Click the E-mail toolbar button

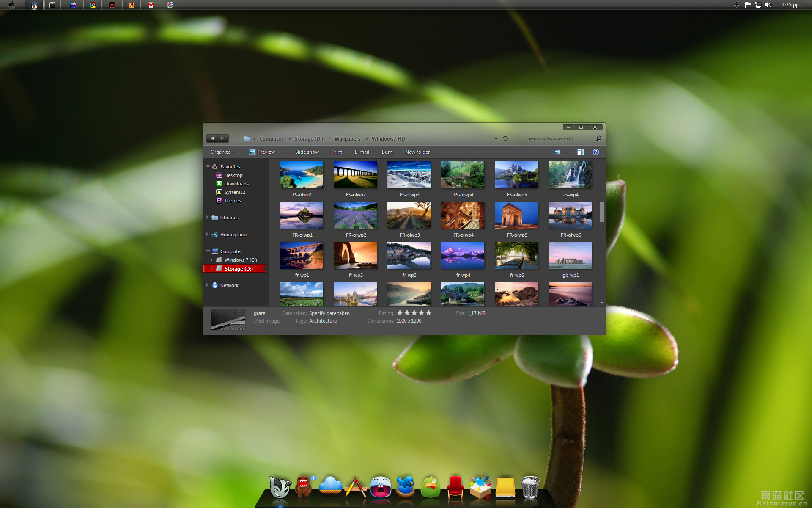tap(361, 152)
